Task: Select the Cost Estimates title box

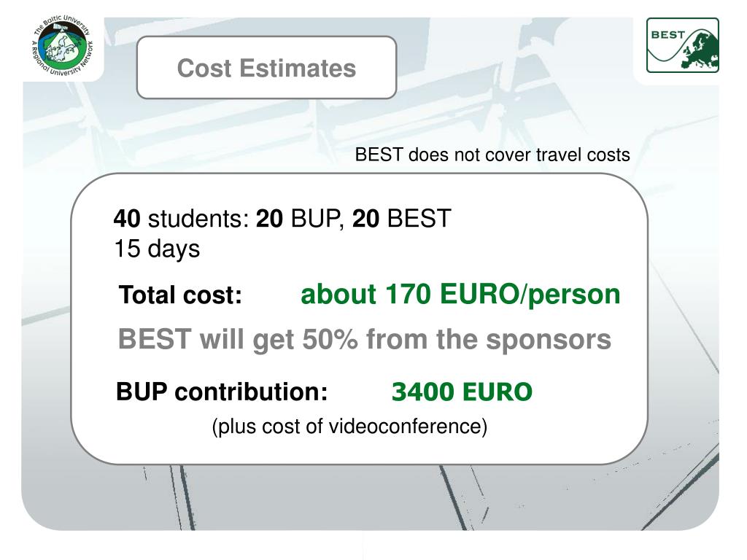Action: pyautogui.click(x=266, y=68)
